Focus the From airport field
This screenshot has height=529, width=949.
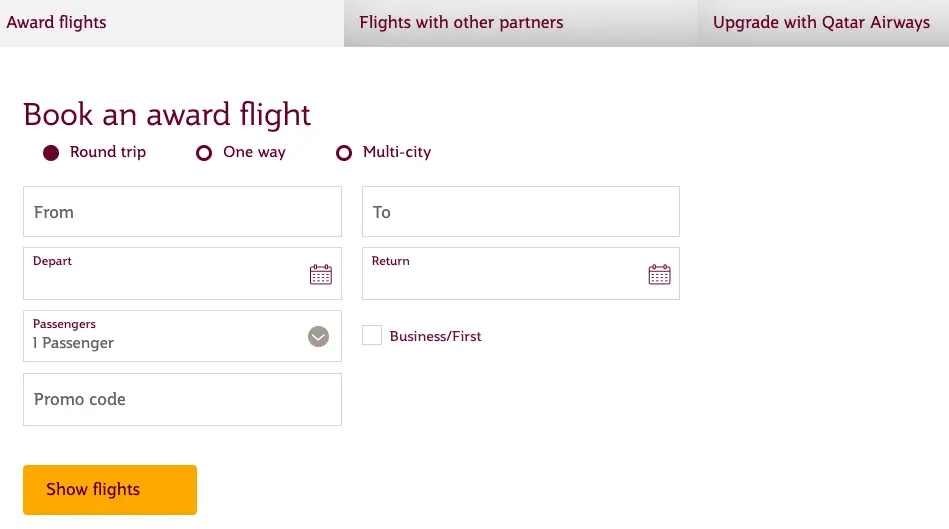pyautogui.click(x=182, y=212)
